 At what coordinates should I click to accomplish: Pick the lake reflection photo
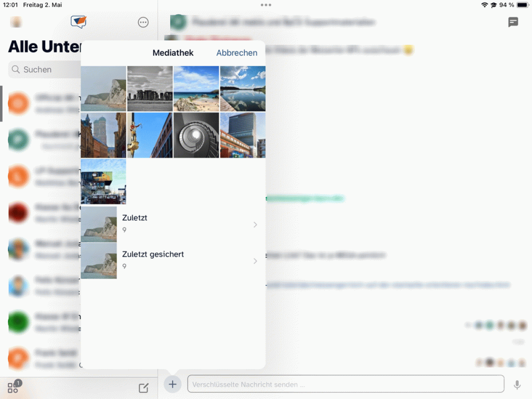click(243, 89)
